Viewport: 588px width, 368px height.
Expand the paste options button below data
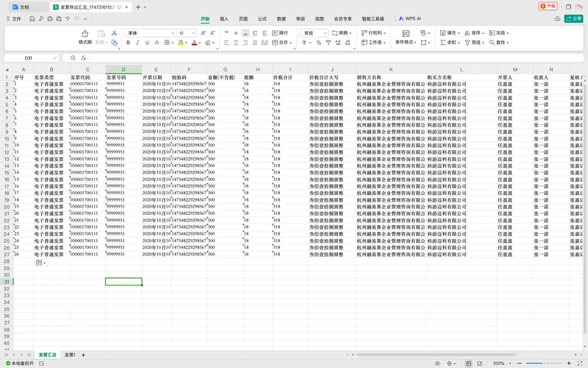[41, 263]
